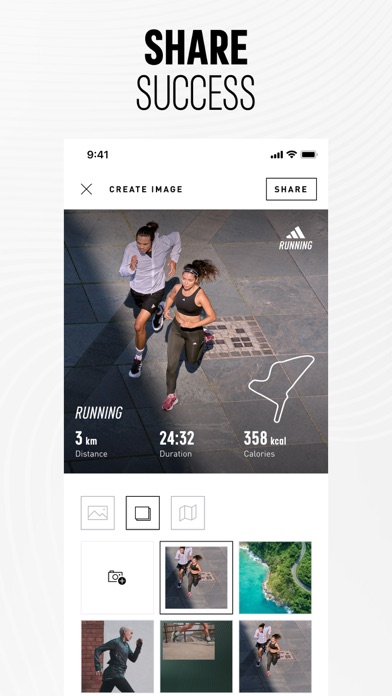
Task: Choose the brick wall runner thumbnail
Action: [x=117, y=656]
